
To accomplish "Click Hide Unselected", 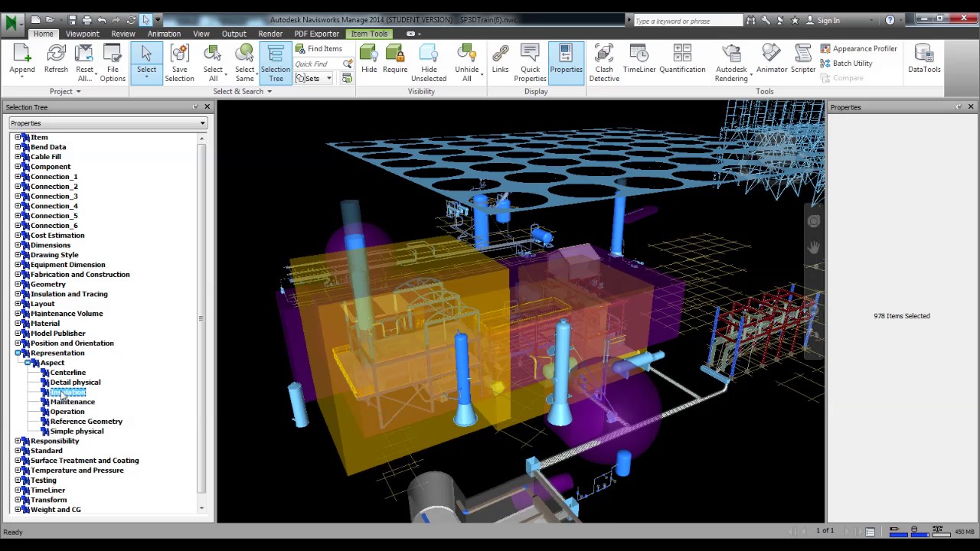I will [429, 63].
